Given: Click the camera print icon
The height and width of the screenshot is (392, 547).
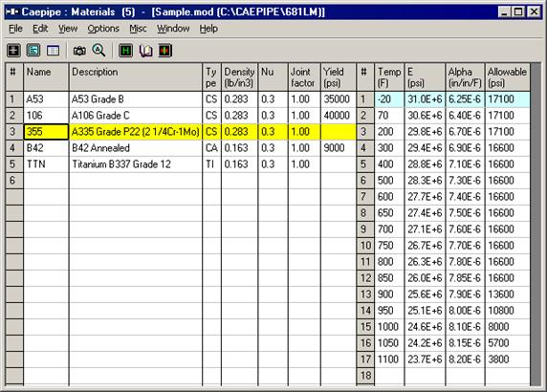Looking at the screenshot, I should [x=79, y=51].
